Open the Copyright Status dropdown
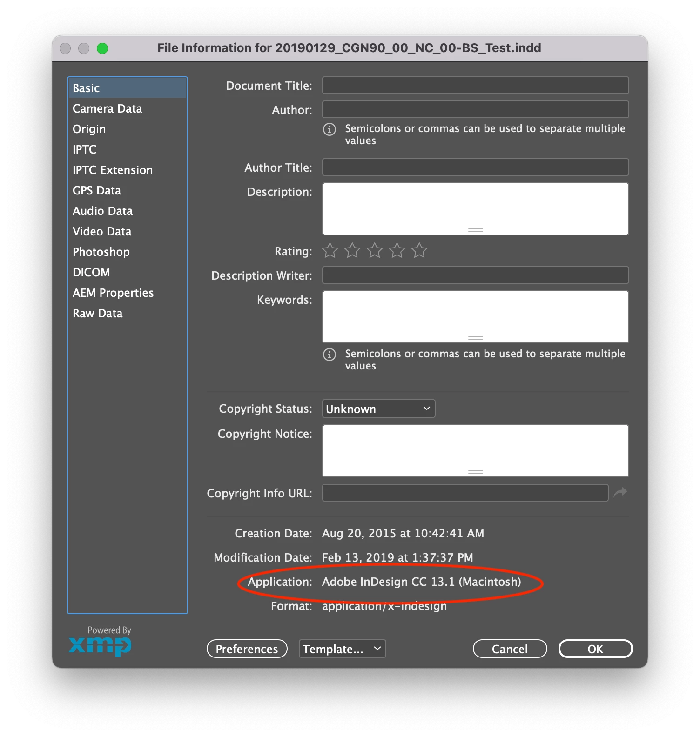 point(379,409)
